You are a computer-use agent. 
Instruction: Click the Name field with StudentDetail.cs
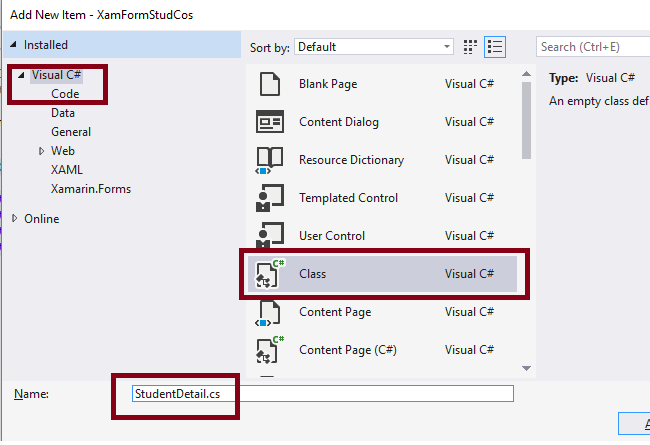[x=322, y=394]
